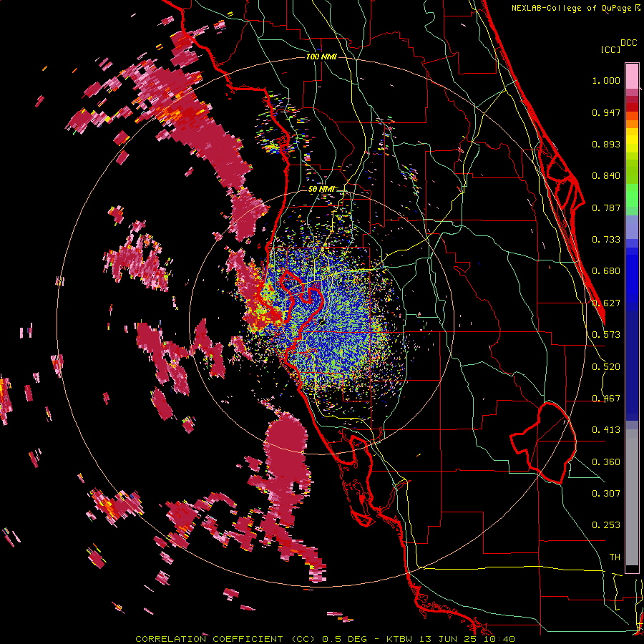644x644 pixels.
Task: Click the [CC] units label
Action: pyautogui.click(x=610, y=49)
